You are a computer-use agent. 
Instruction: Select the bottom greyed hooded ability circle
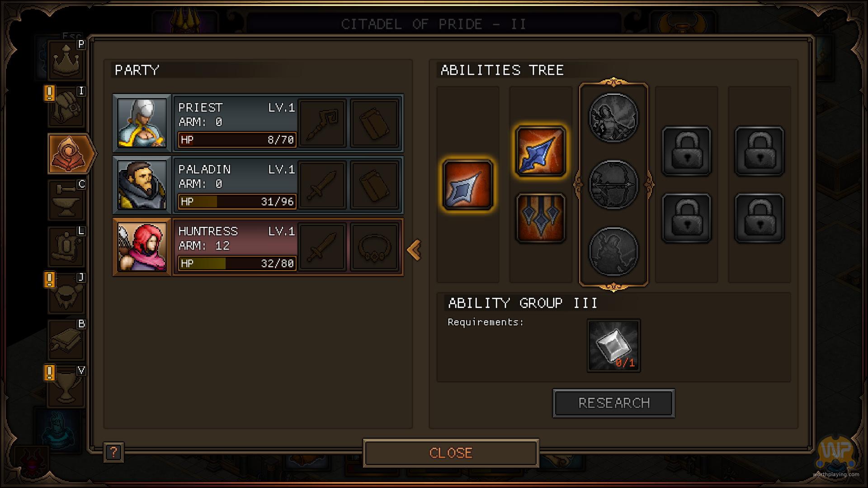click(613, 251)
